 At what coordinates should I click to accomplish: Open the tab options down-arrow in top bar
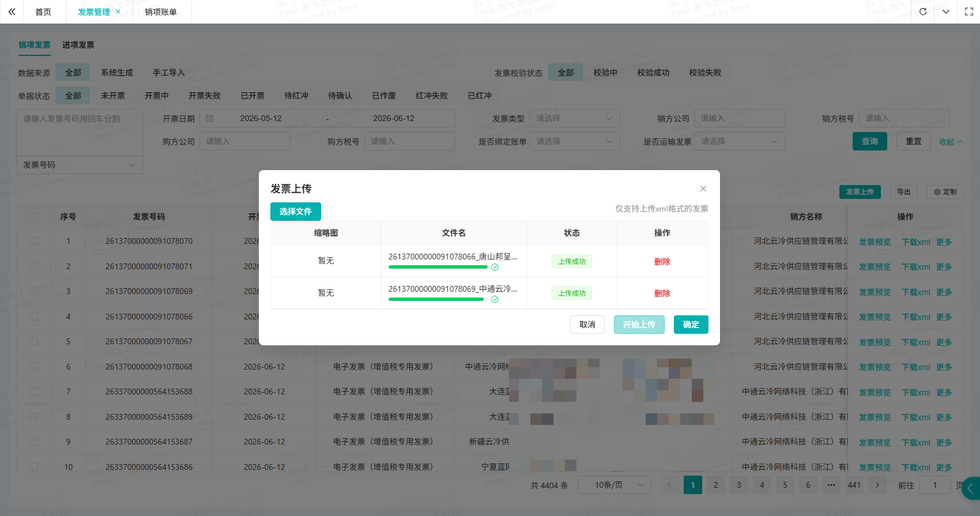tap(946, 12)
